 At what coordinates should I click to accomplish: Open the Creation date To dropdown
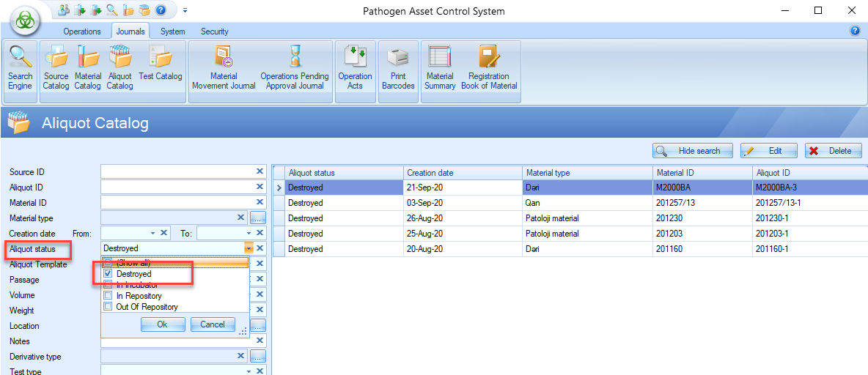(x=247, y=234)
